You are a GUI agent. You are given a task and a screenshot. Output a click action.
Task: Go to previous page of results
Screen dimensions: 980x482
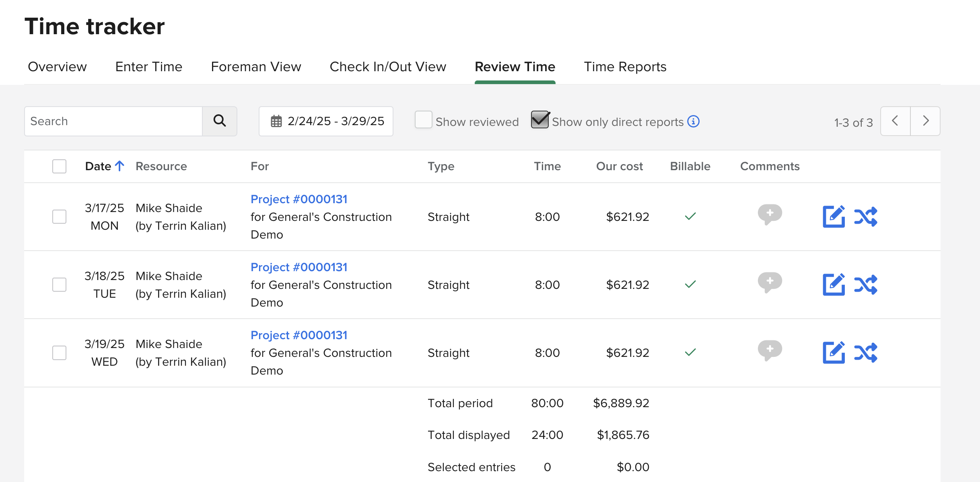(x=895, y=121)
